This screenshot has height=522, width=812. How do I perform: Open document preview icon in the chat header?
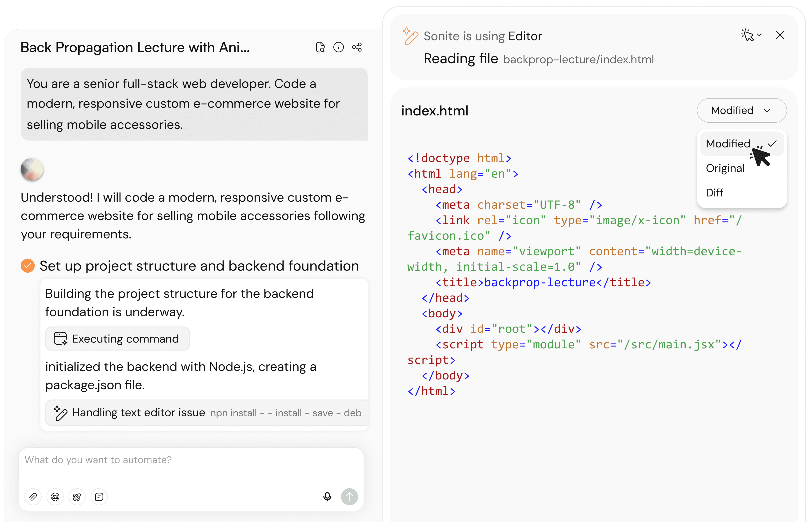point(320,47)
